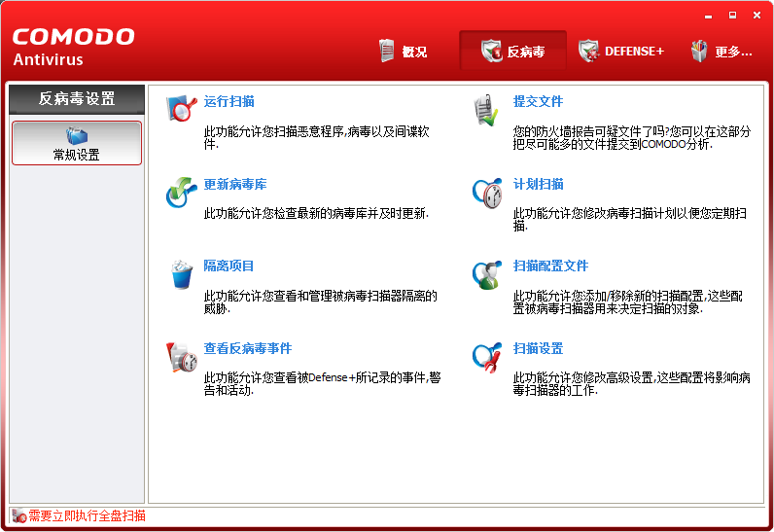This screenshot has width=774, height=532.
Task: Click the description text under 运行扫描
Action: pos(316,138)
